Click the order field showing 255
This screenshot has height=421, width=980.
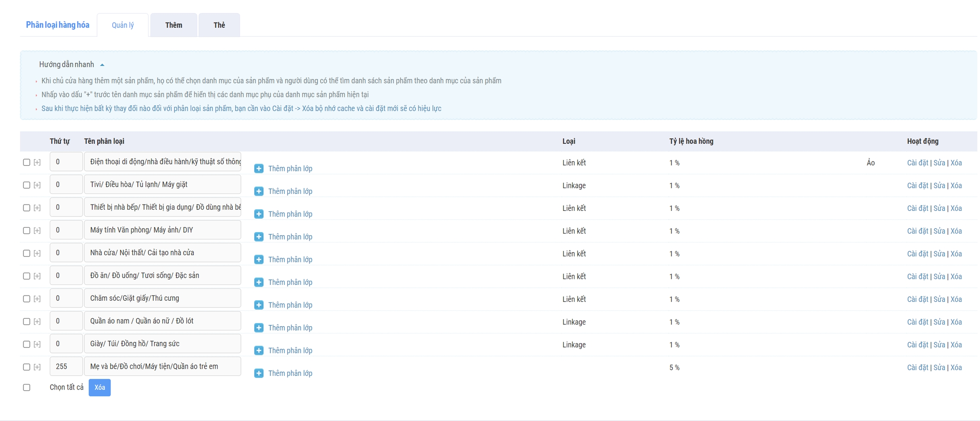(x=66, y=367)
